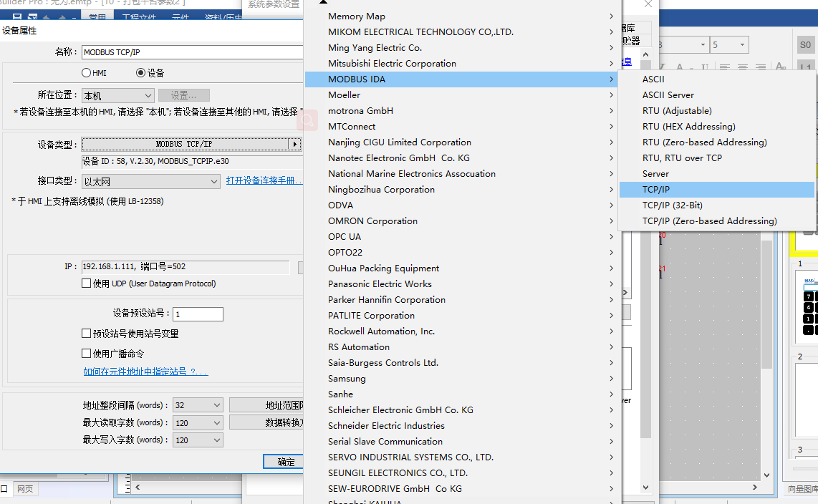Open the OPC UA entry

[x=462, y=237]
